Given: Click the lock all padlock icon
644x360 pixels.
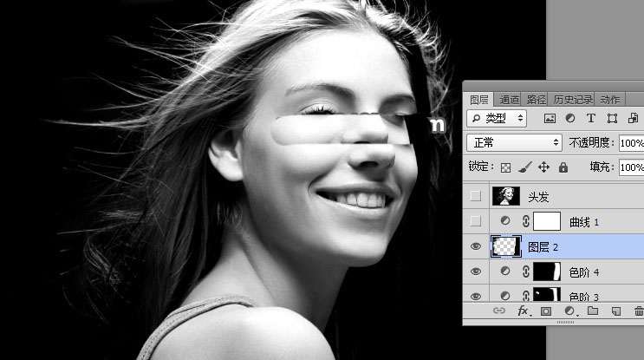Looking at the screenshot, I should [563, 167].
